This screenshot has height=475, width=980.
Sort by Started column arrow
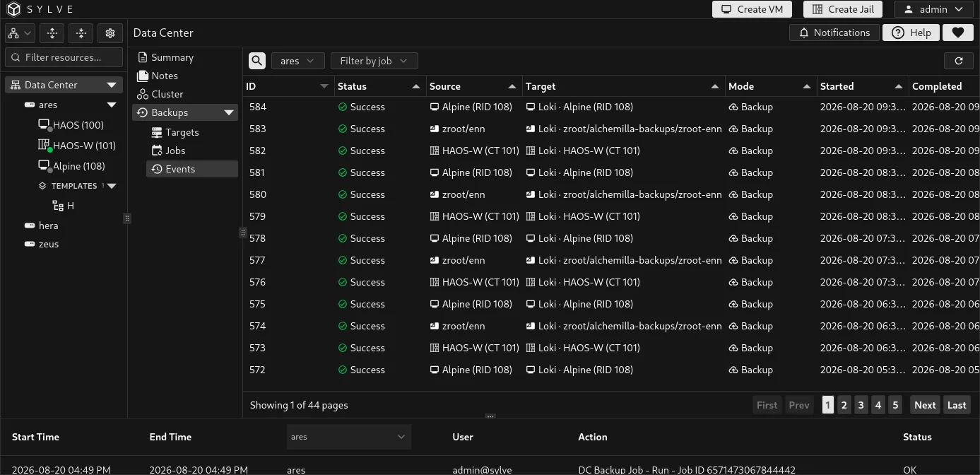pyautogui.click(x=899, y=86)
